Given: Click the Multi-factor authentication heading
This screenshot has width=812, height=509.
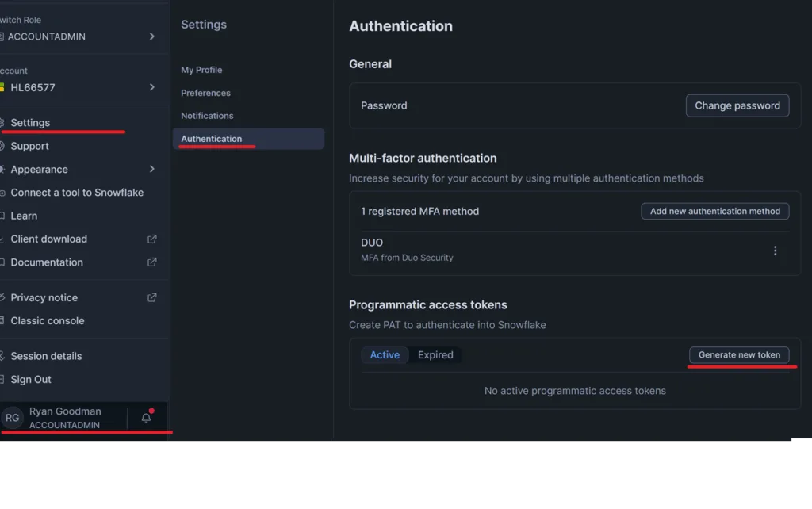Looking at the screenshot, I should tap(423, 158).
